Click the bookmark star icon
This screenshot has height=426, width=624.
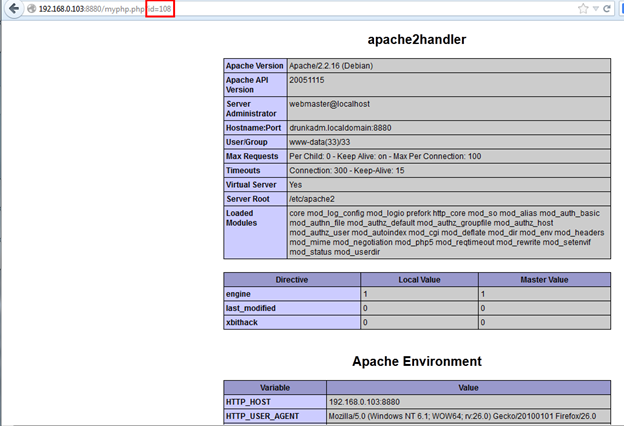pyautogui.click(x=583, y=8)
